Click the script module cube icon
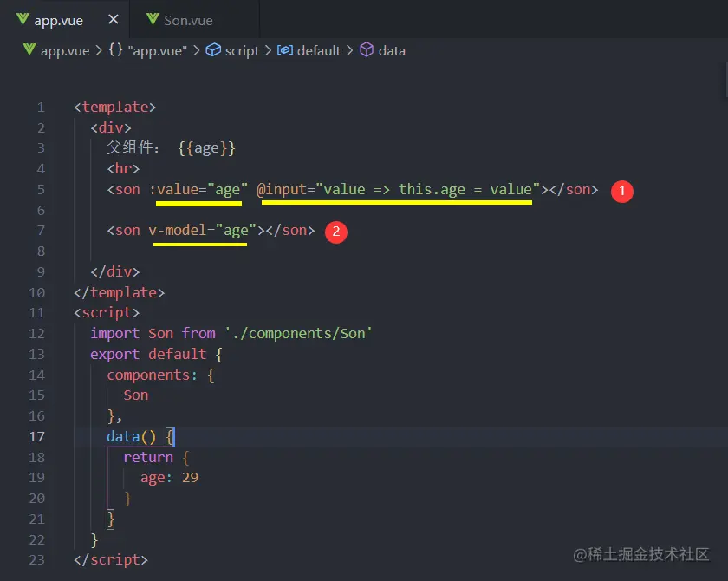The width and height of the screenshot is (728, 581). 213,49
